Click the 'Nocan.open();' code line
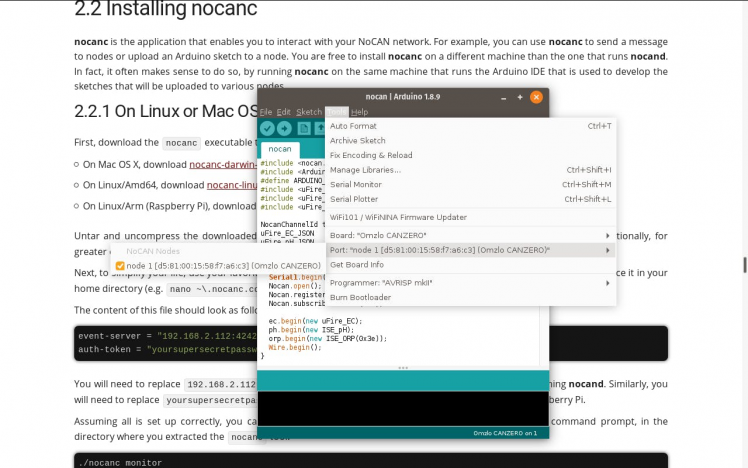The image size is (748, 468). [295, 286]
